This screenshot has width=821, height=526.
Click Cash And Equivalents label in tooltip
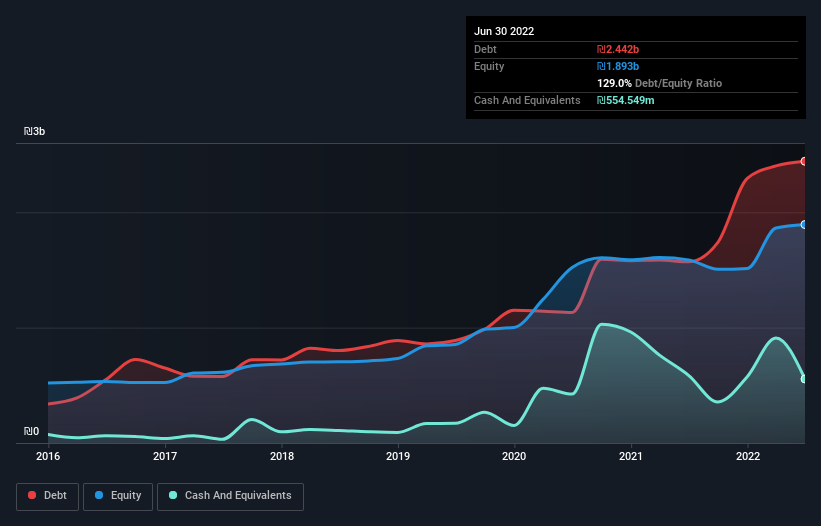tap(527, 100)
